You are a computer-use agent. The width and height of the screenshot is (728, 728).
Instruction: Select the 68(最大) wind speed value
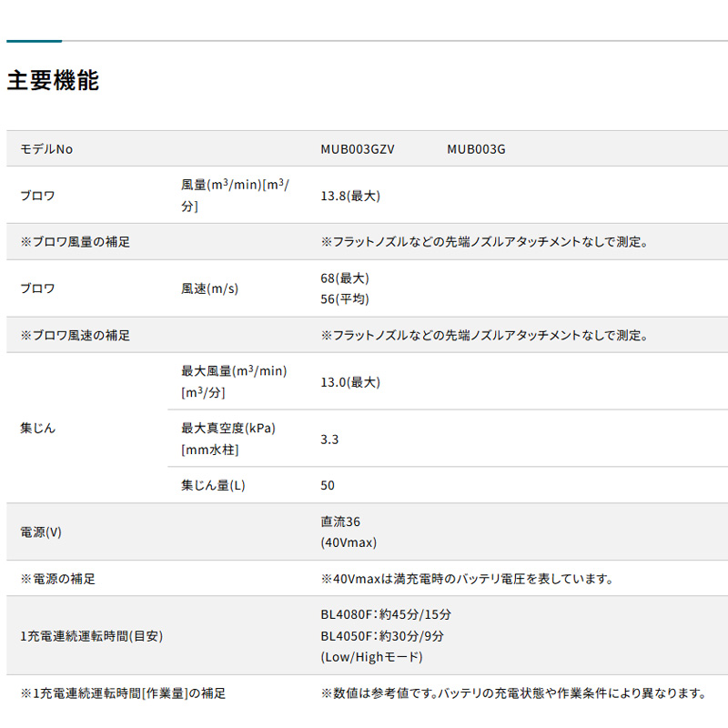(x=345, y=278)
